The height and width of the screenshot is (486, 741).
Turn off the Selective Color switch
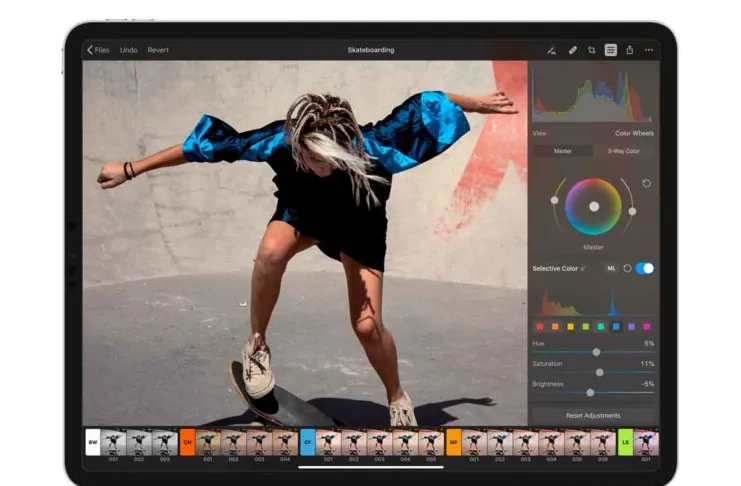point(645,268)
